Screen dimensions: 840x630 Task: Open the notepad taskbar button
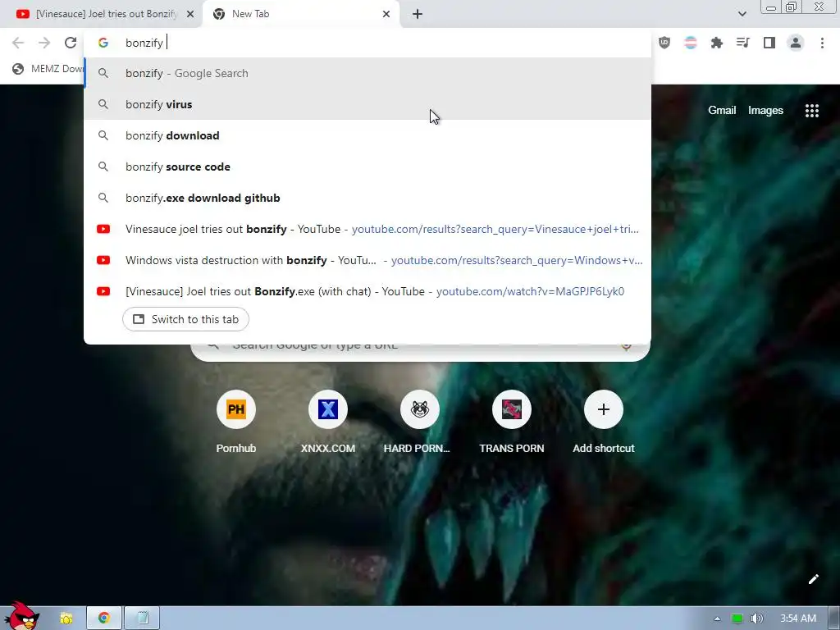pyautogui.click(x=143, y=619)
